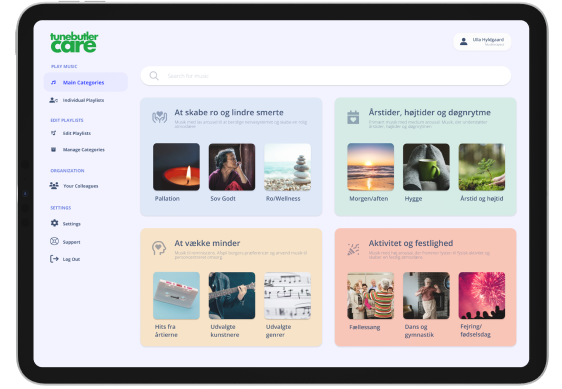Select the Årstider, højtider og døgnrytme heading
The image size is (562, 389).
[429, 112]
